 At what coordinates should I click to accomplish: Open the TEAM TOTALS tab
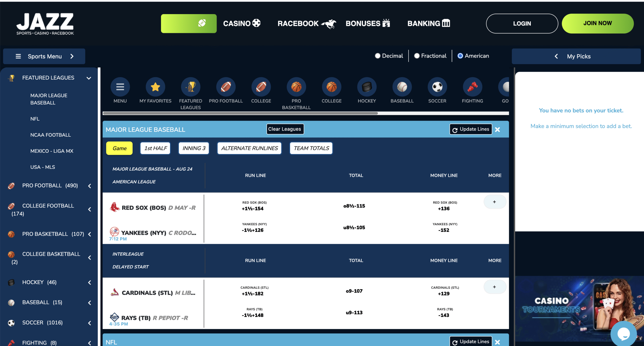pyautogui.click(x=311, y=148)
